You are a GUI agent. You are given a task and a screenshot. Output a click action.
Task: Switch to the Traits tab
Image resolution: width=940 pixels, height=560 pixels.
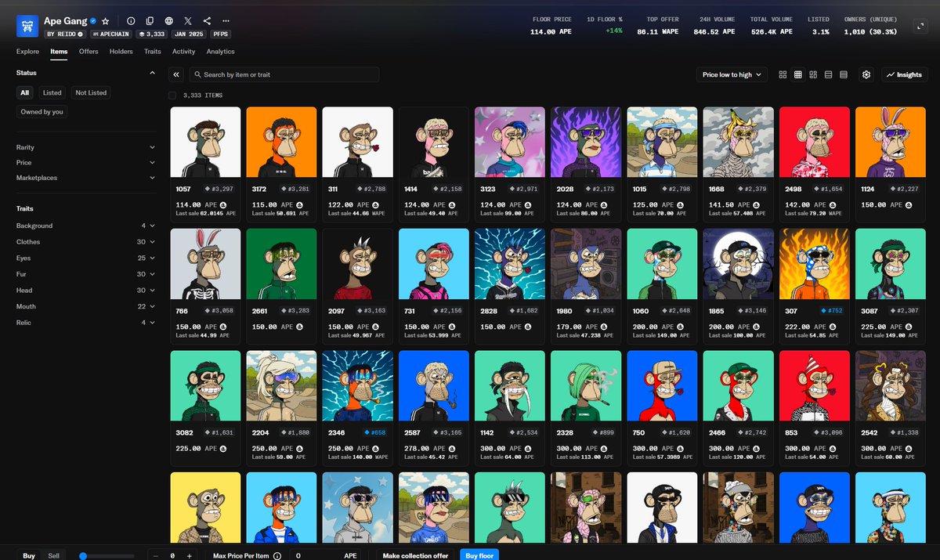(x=153, y=52)
